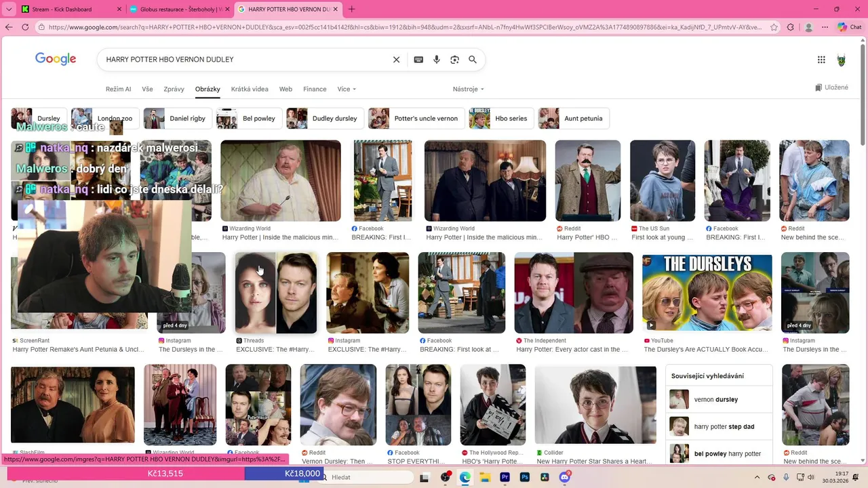This screenshot has width=868, height=488.
Task: Open the Threads EXCLUSIVE actors portrait image
Action: coord(276,293)
